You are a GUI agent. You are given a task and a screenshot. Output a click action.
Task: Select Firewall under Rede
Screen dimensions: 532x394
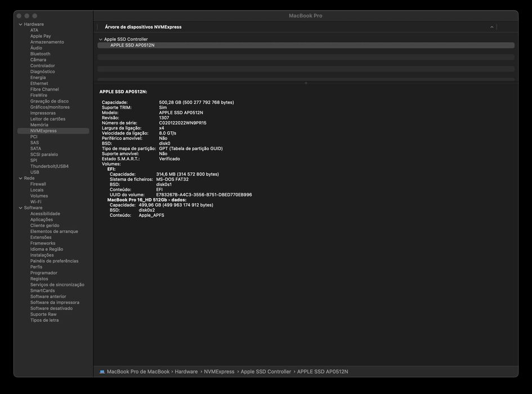coord(38,184)
